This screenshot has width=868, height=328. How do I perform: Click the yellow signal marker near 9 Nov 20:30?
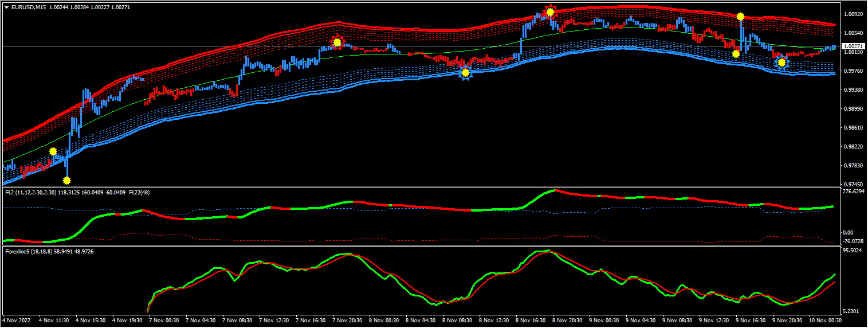(x=781, y=62)
